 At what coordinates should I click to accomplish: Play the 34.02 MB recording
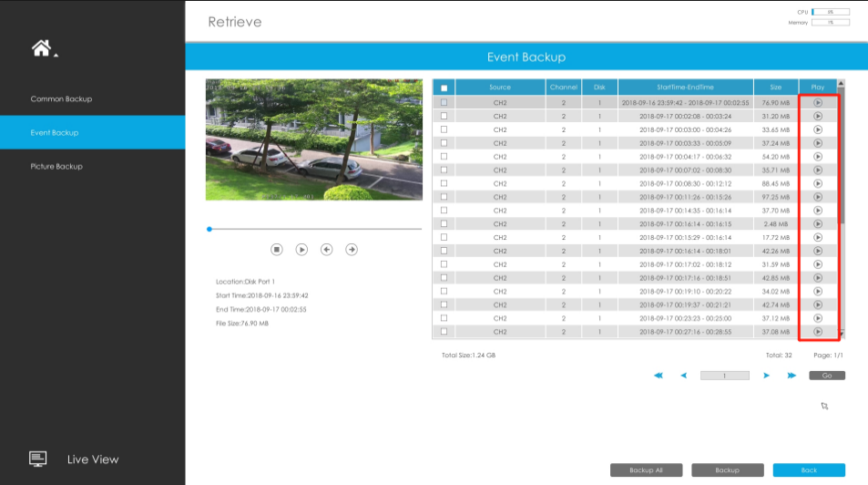click(x=818, y=291)
